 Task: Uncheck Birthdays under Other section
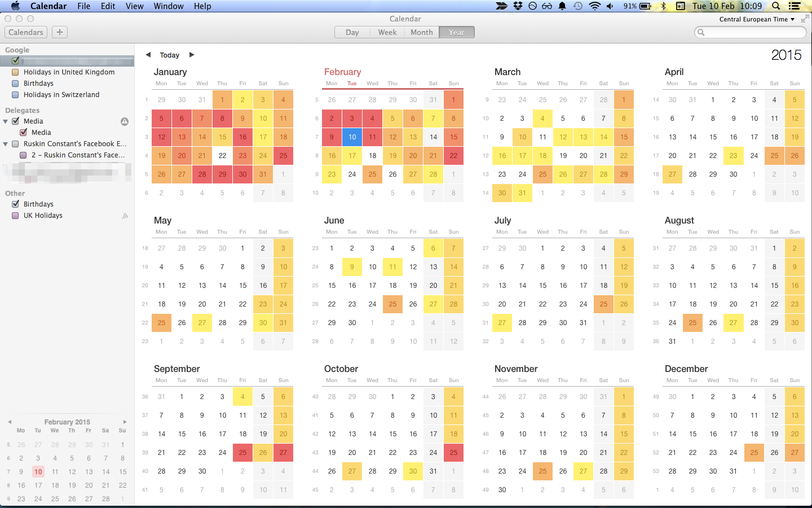pos(16,204)
